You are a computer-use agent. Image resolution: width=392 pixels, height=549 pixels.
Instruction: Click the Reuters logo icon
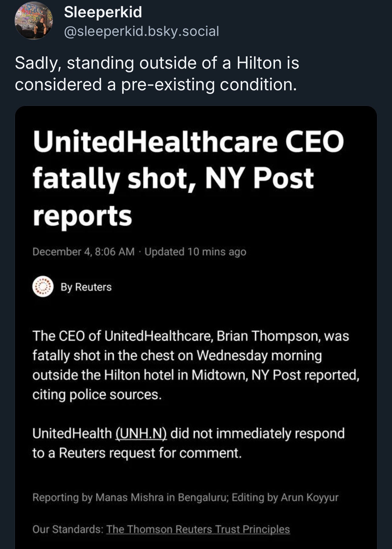(x=43, y=286)
